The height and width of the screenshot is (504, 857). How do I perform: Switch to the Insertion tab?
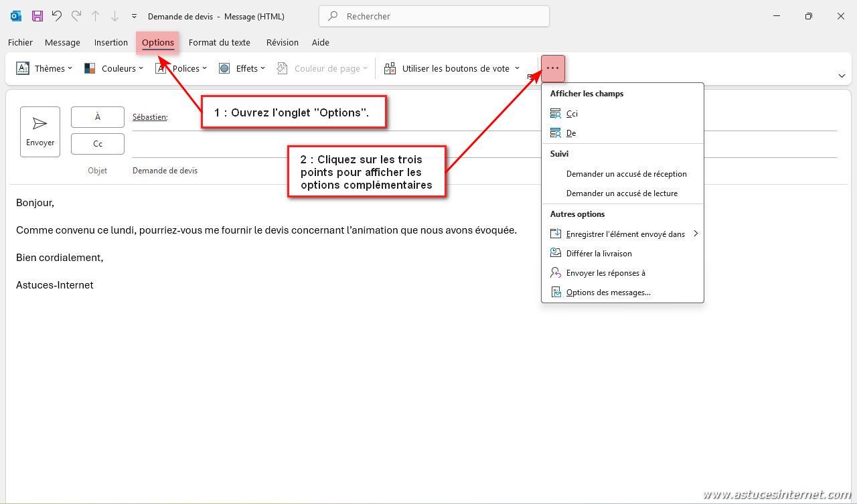tap(110, 42)
